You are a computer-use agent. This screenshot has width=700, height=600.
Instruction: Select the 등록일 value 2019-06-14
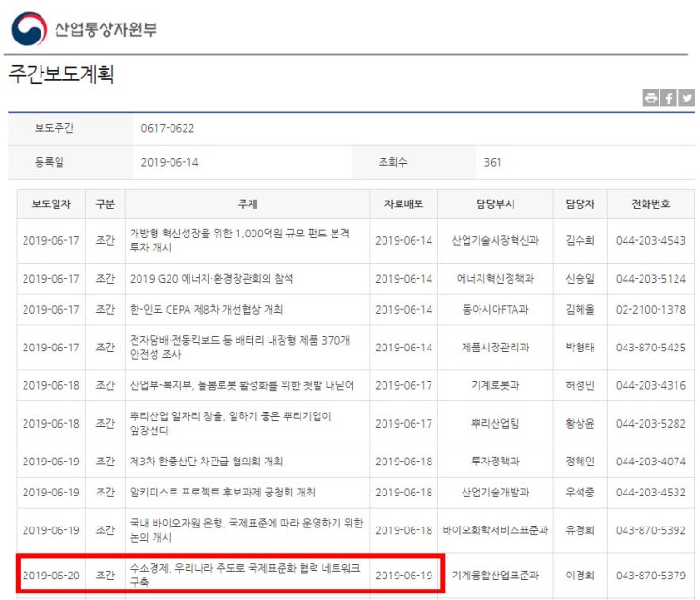(170, 163)
